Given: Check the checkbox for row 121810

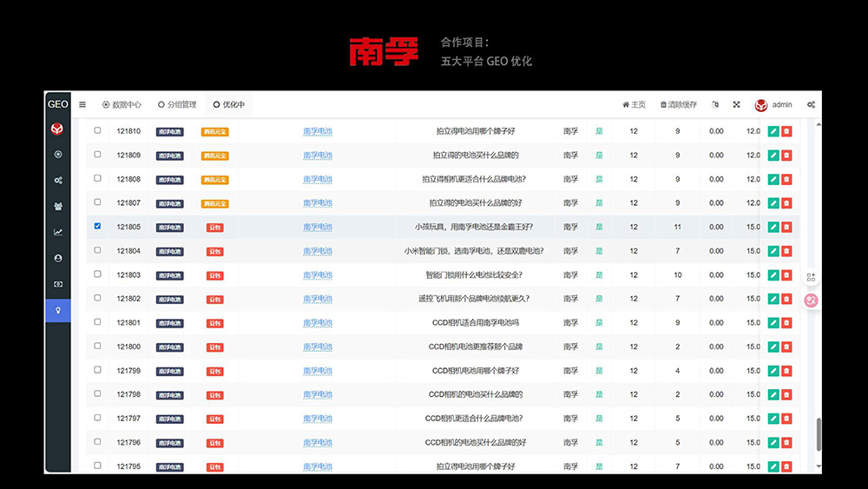Looking at the screenshot, I should pyautogui.click(x=97, y=130).
